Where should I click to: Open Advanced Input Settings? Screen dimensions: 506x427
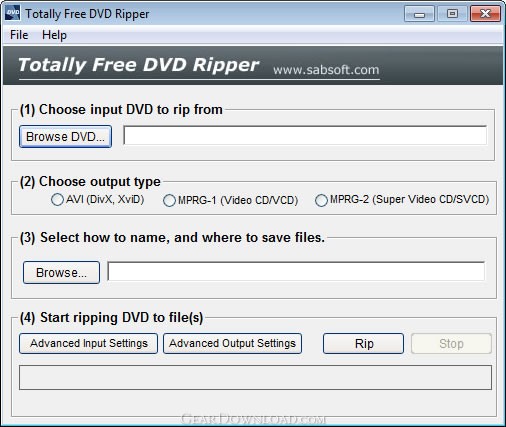[x=88, y=343]
